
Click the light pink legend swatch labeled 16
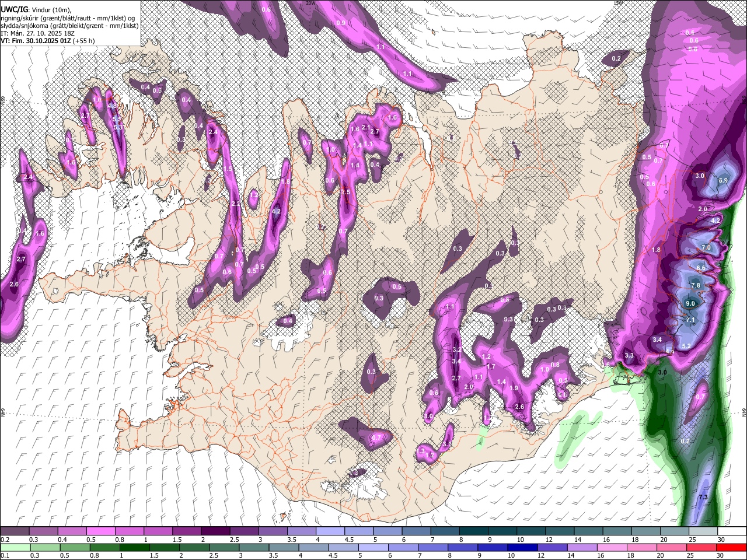pos(612,548)
